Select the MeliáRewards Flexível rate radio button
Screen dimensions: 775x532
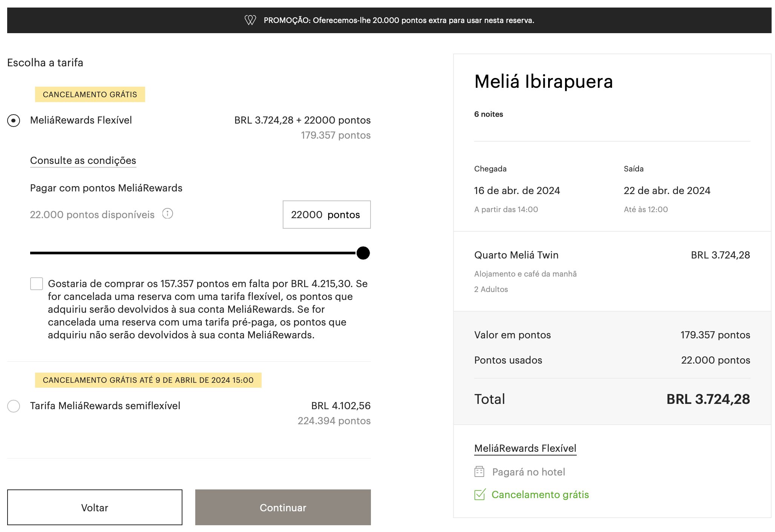14,121
